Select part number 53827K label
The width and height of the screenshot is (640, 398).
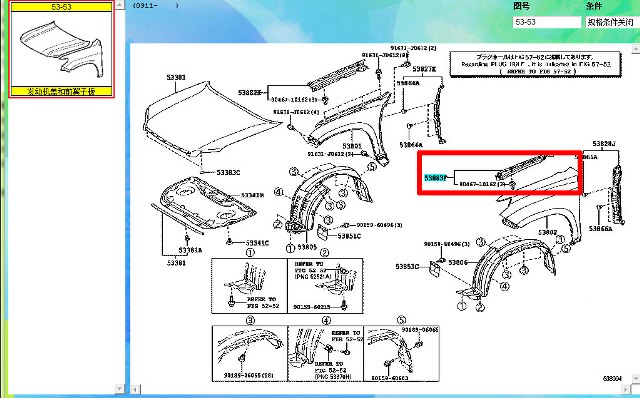click(x=424, y=69)
